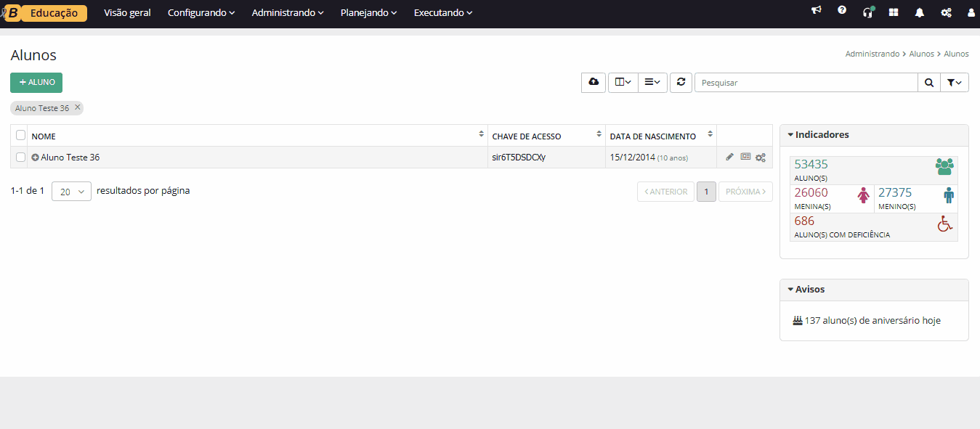The width and height of the screenshot is (980, 429).
Task: Remove the Aluno Teste 36 filter tag
Action: click(x=78, y=107)
